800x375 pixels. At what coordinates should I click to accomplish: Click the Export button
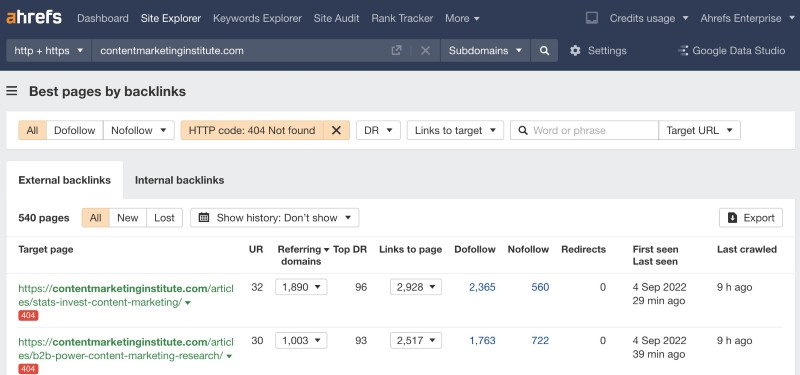point(751,218)
